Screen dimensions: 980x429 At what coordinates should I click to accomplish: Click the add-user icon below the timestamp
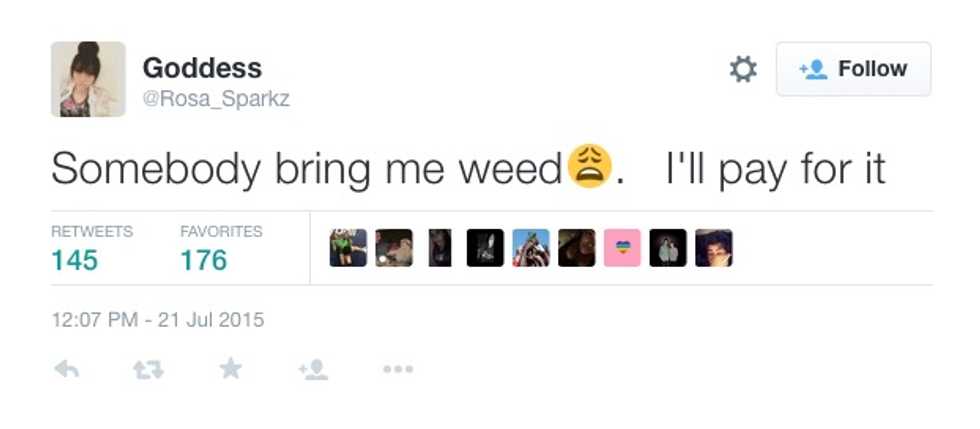[313, 370]
